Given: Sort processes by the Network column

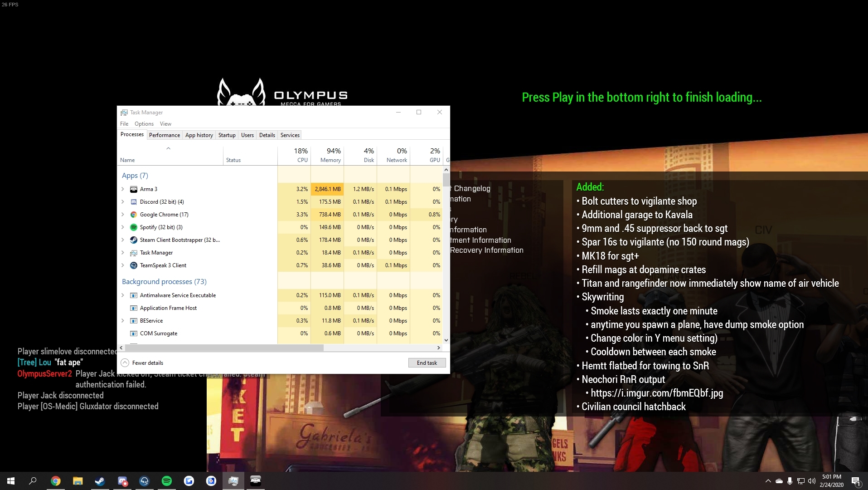Looking at the screenshot, I should pyautogui.click(x=393, y=155).
